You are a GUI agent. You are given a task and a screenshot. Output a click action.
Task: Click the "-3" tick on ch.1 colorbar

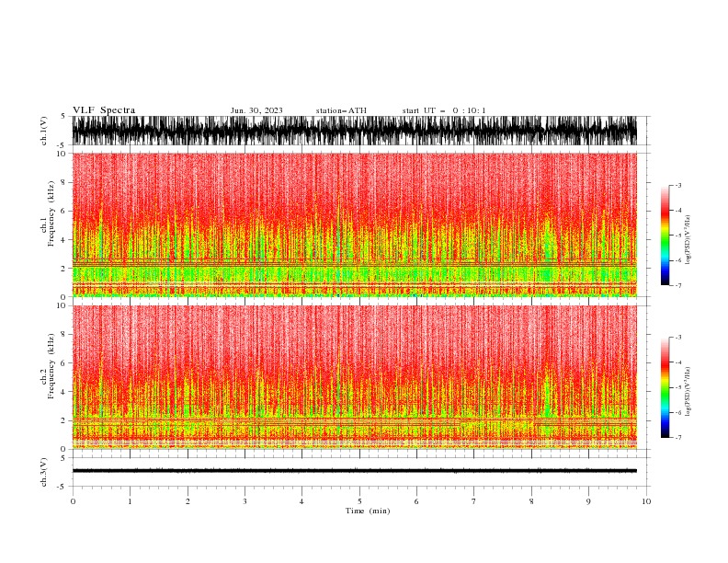point(677,185)
